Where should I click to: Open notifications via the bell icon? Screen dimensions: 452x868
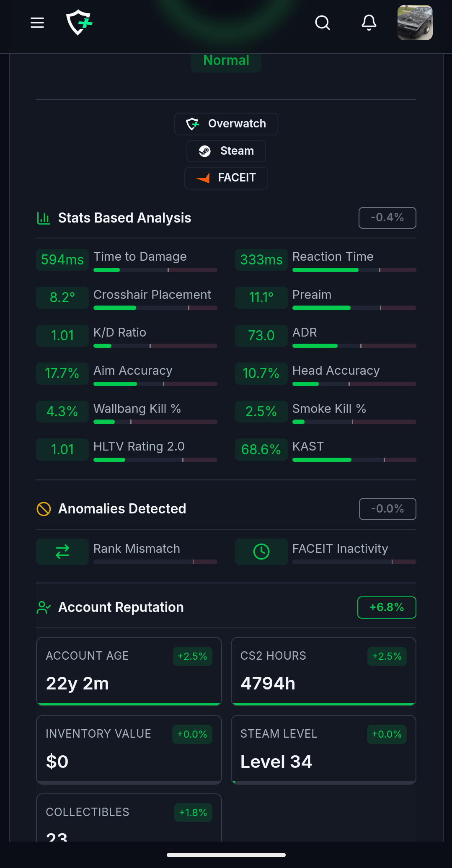[x=369, y=23]
